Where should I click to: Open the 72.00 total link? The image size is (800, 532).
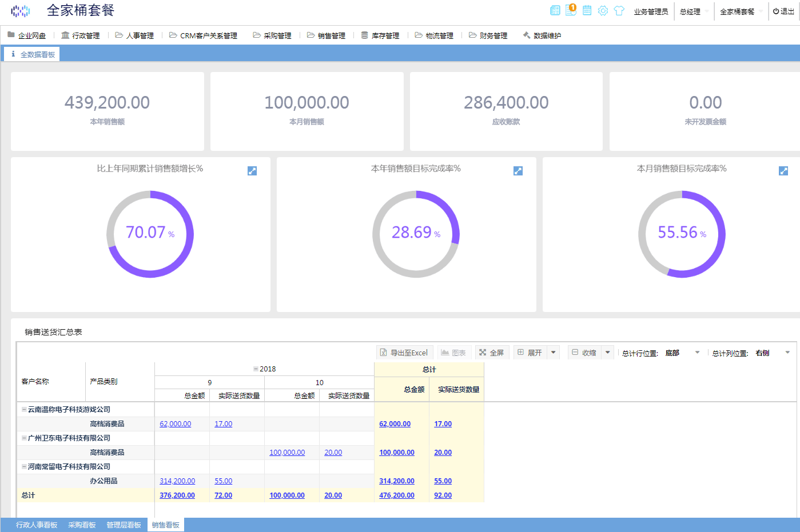[224, 495]
